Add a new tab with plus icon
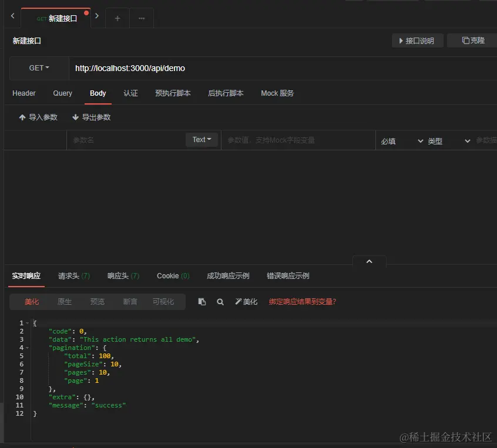Screen dimensions: 497x448 [x=117, y=18]
